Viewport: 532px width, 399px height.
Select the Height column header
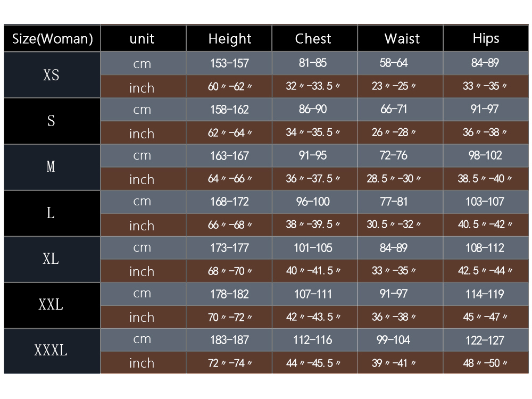229,39
